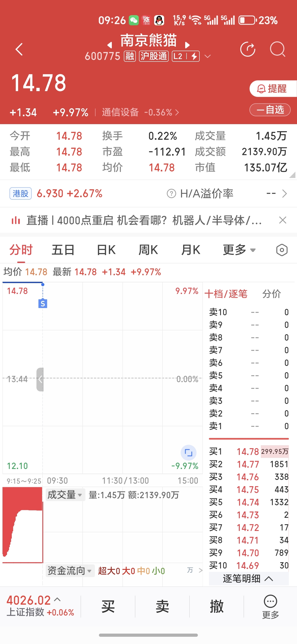The image size is (297, 644).
Task: Open the 通信设备 sector link
Action: pos(140,112)
